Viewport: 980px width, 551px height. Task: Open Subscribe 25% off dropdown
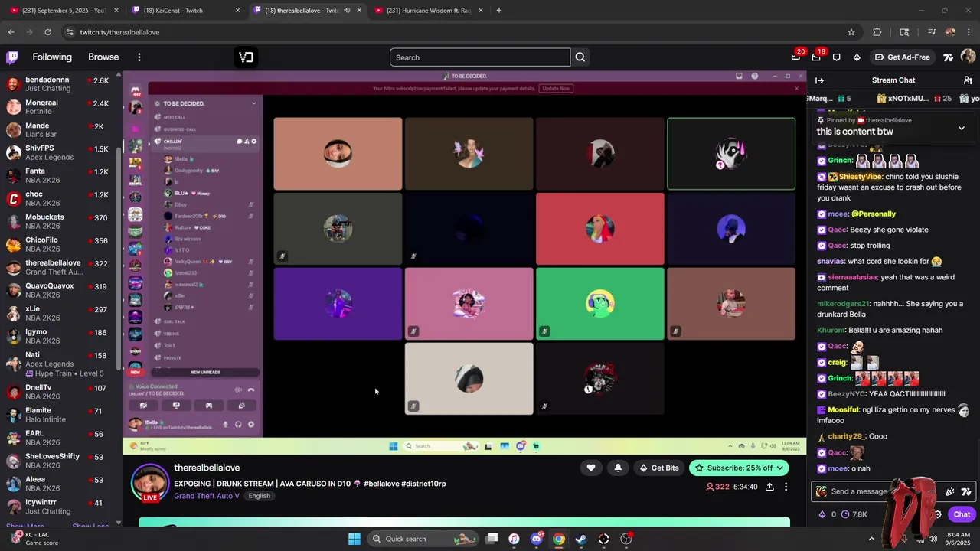(739, 468)
